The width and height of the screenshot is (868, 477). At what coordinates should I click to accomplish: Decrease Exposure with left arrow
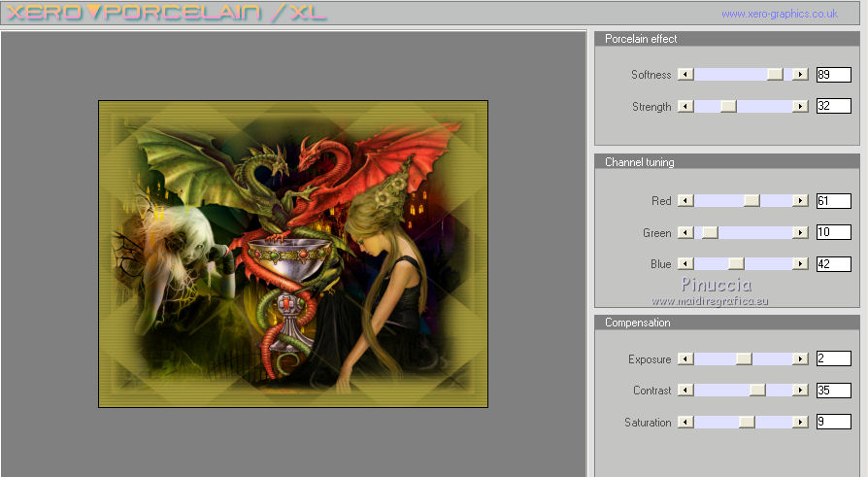[x=685, y=359]
